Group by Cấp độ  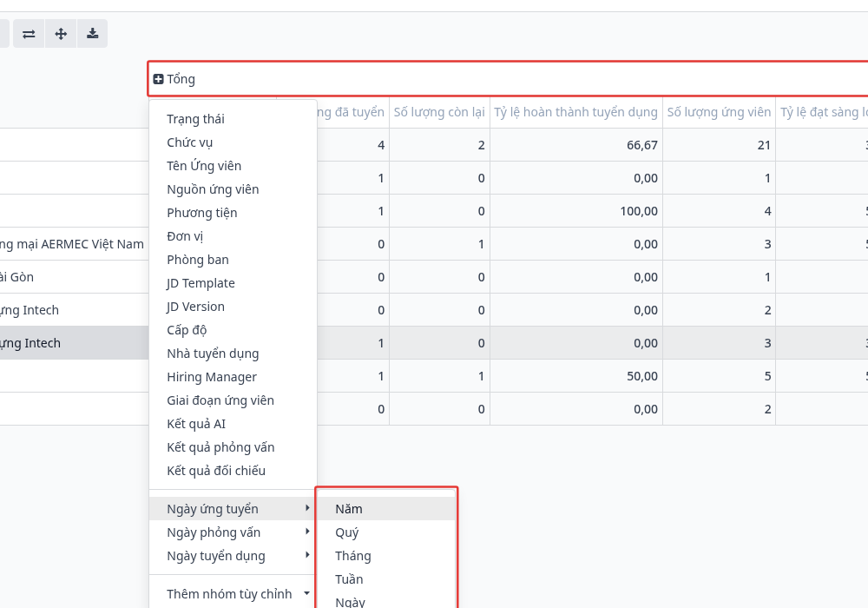point(233,330)
